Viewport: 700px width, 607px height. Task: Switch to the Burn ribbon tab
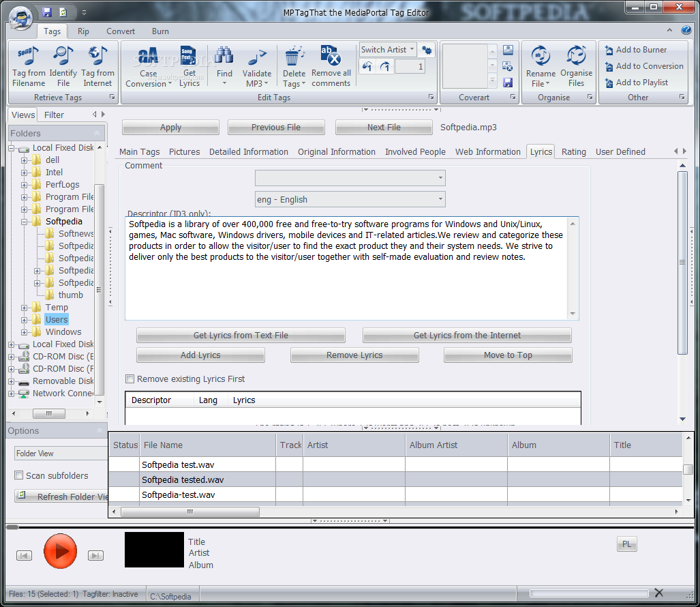coord(160,31)
